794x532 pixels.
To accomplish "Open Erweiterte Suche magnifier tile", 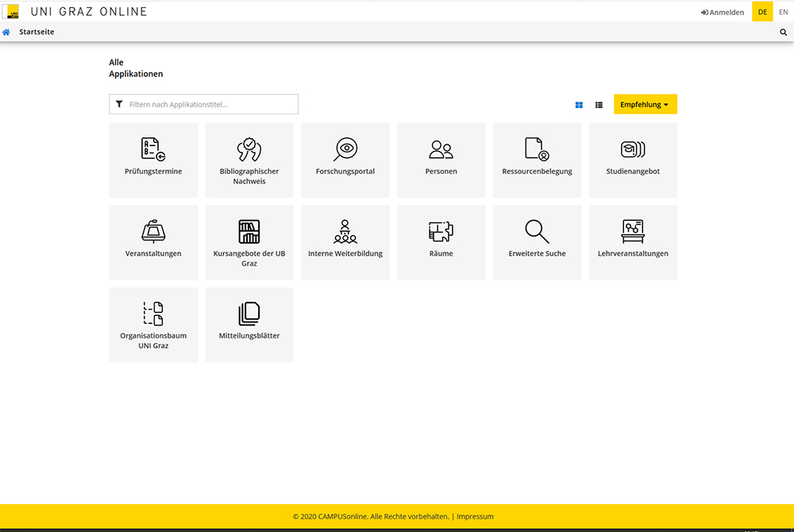I will [x=537, y=242].
